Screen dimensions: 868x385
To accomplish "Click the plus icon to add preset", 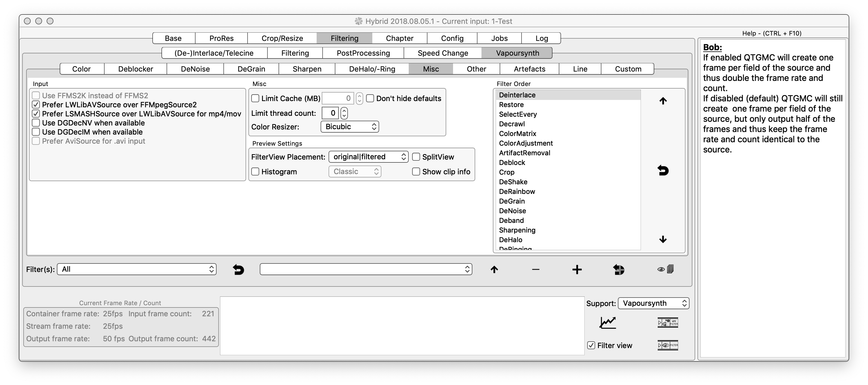I will [577, 269].
